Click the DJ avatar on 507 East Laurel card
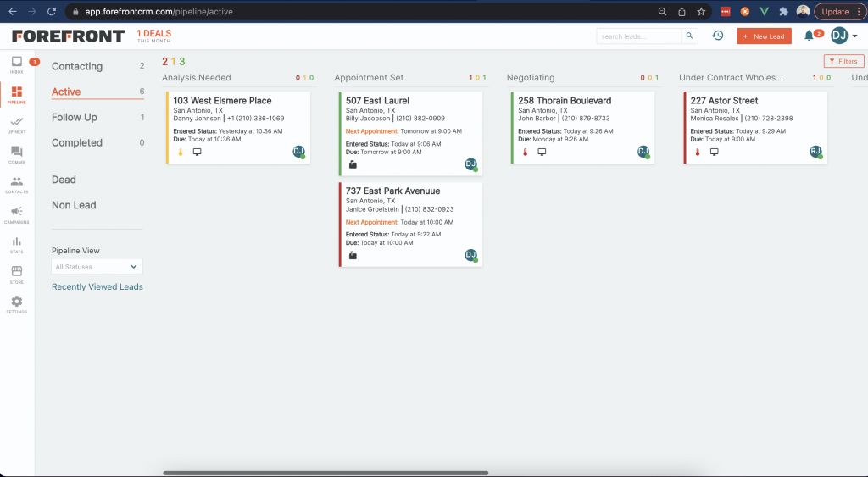This screenshot has width=868, height=477. 470,164
